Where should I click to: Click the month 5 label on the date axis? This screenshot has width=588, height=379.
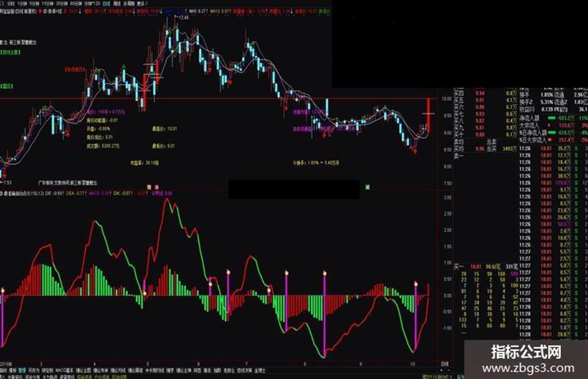tap(147, 364)
